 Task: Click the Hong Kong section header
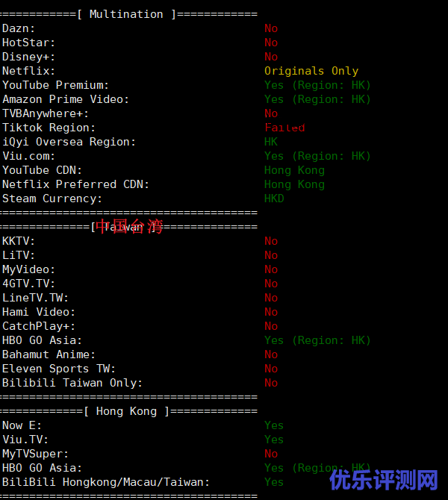point(126,411)
